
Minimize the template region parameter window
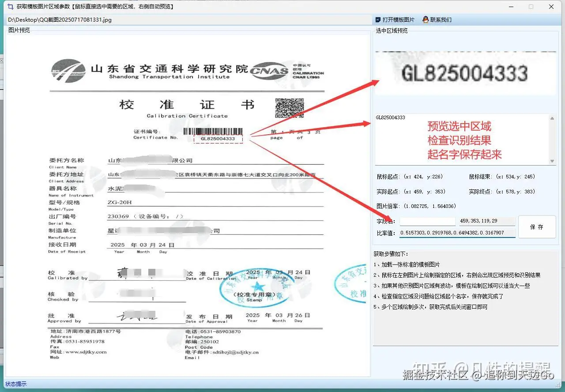[511, 7]
